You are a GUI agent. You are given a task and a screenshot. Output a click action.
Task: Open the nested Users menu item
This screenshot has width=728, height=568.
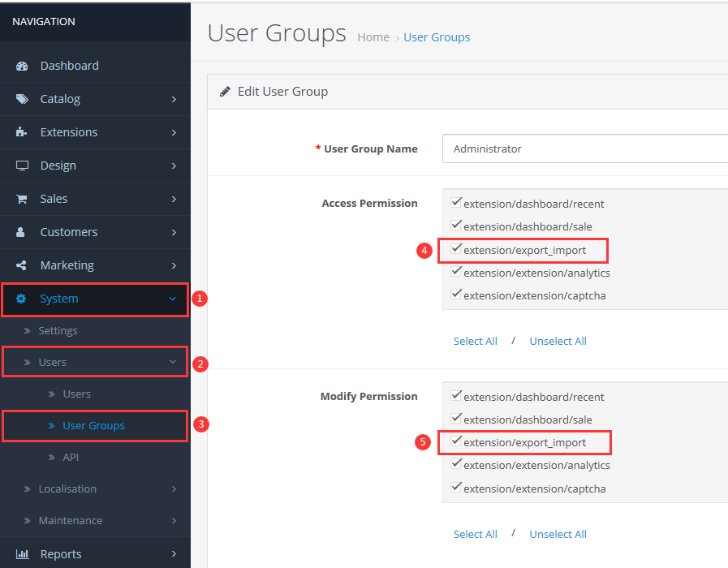(95, 394)
